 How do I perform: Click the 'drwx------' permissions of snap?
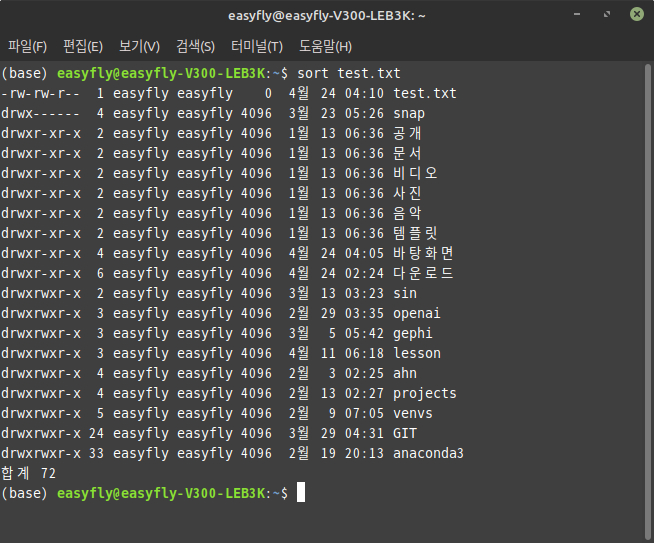point(40,113)
